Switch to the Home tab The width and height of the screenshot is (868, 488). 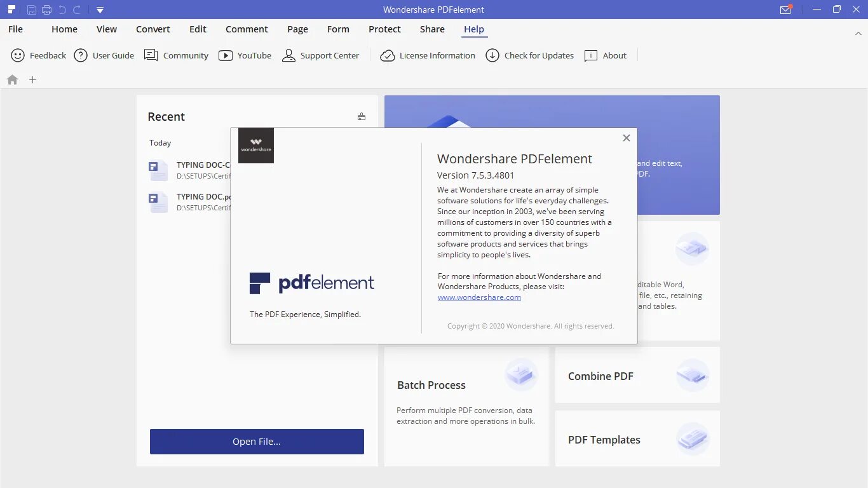click(64, 29)
